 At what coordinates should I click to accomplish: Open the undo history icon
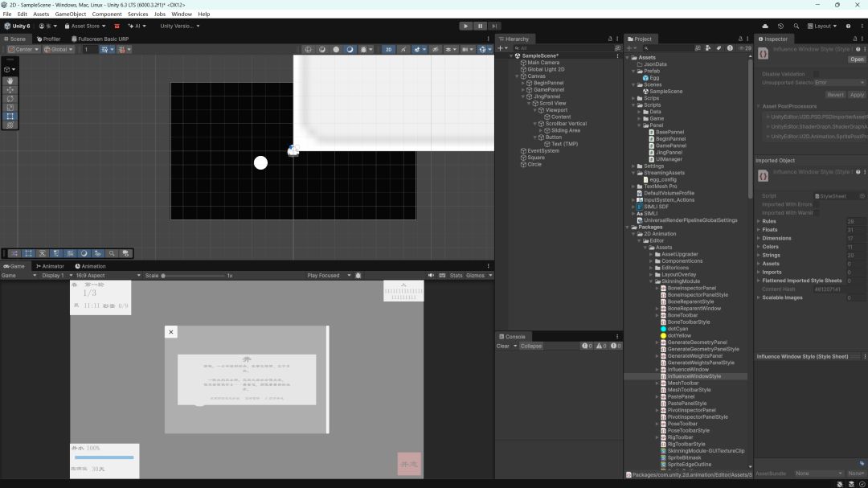[780, 26]
